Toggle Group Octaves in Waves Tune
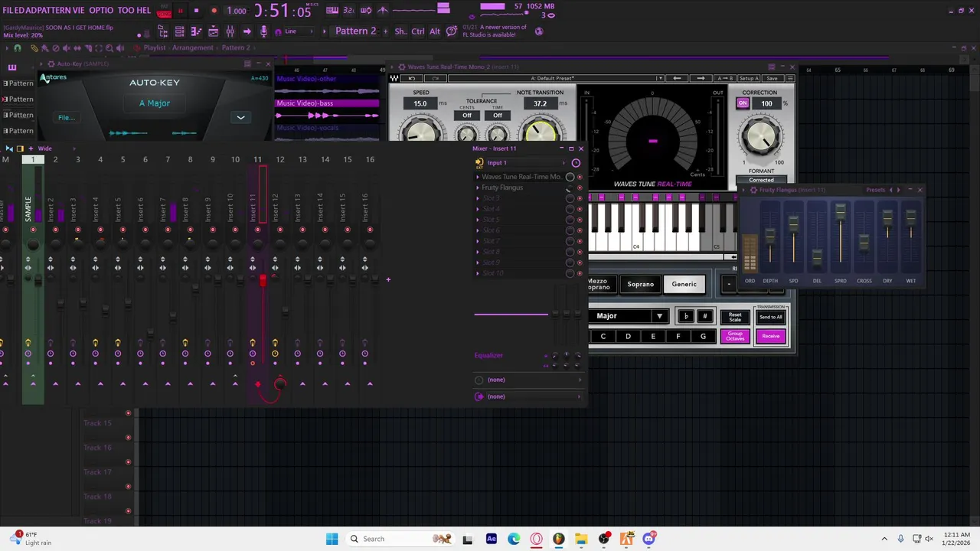The image size is (980, 551). [735, 336]
